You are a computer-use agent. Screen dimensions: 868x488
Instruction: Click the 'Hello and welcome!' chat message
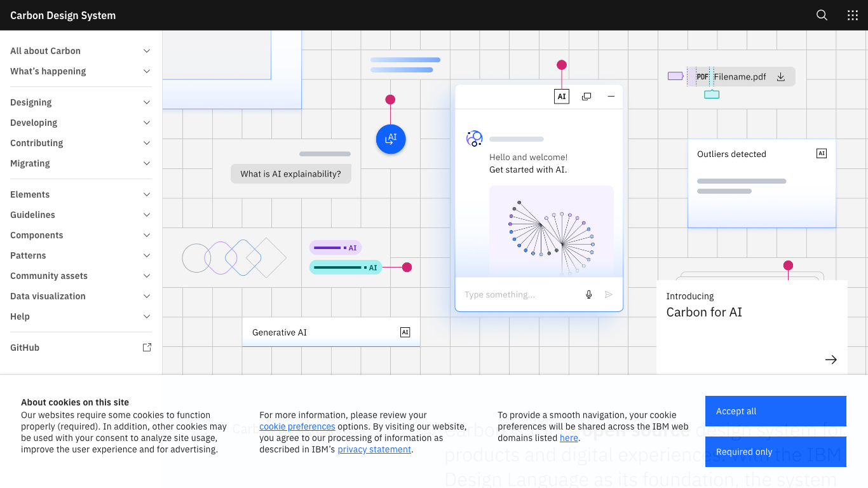pos(529,157)
